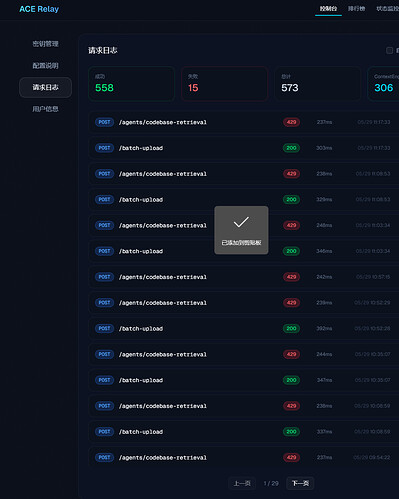Click the 347ms value
Viewport: 399px width, 499px height.
pos(324,380)
